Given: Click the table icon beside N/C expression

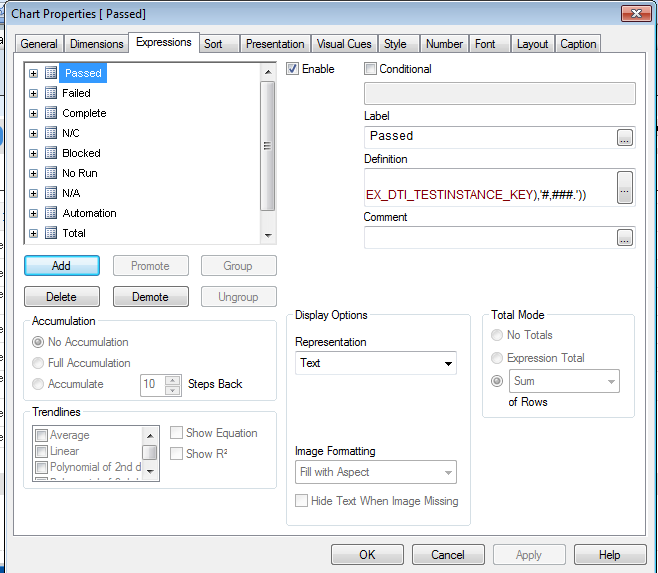Looking at the screenshot, I should click(51, 133).
